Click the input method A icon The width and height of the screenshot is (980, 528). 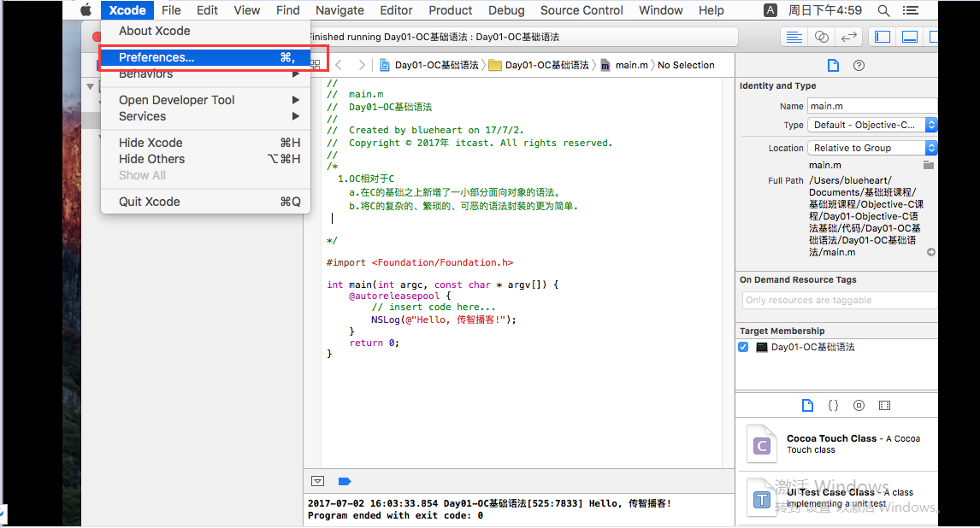point(770,10)
